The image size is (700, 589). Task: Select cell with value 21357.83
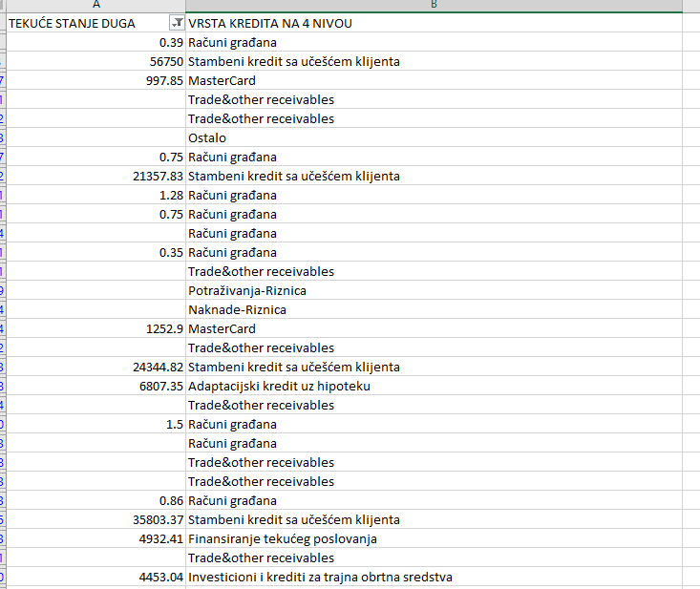point(96,176)
